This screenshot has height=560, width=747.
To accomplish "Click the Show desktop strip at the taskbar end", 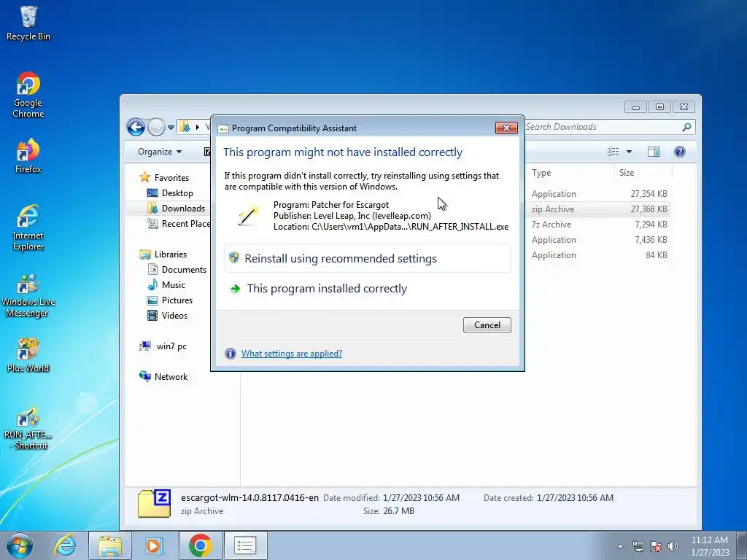I will [742, 545].
